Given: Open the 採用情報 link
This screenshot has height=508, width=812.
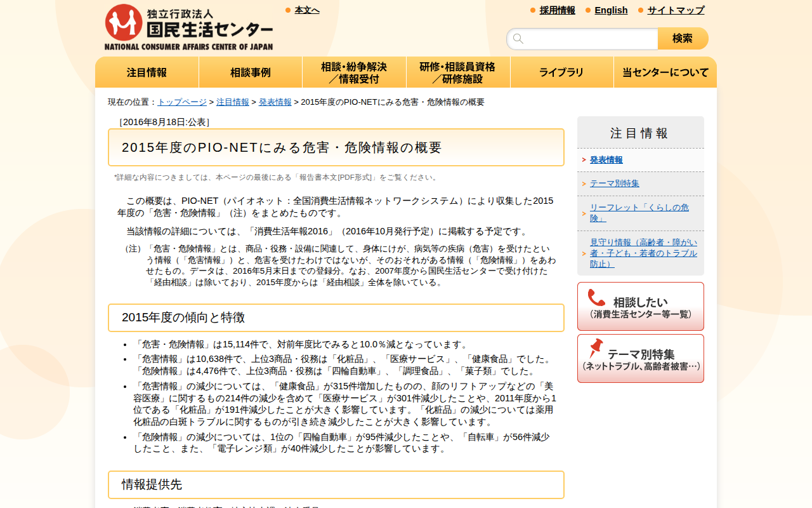Looking at the screenshot, I should (x=558, y=10).
